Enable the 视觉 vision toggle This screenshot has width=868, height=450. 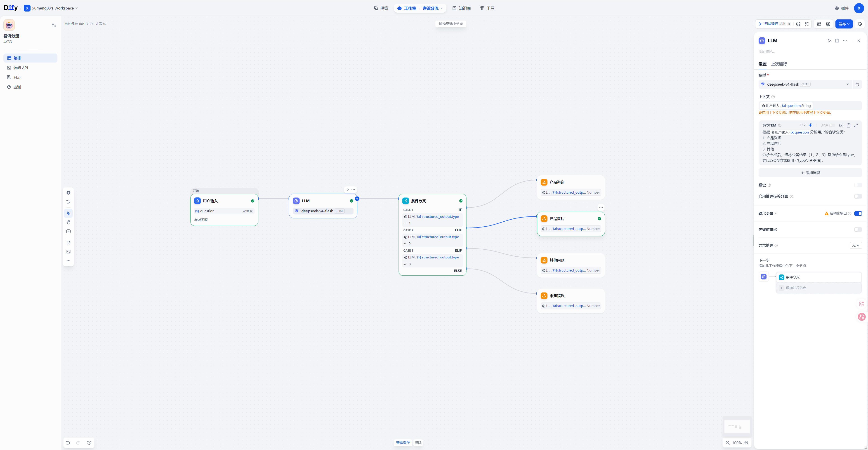tap(858, 185)
